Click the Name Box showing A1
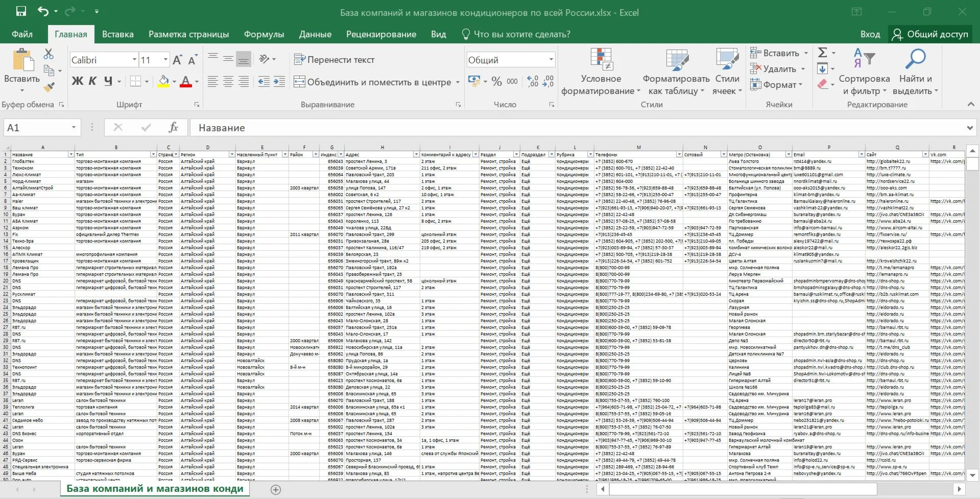The height and width of the screenshot is (499, 980). (x=37, y=128)
